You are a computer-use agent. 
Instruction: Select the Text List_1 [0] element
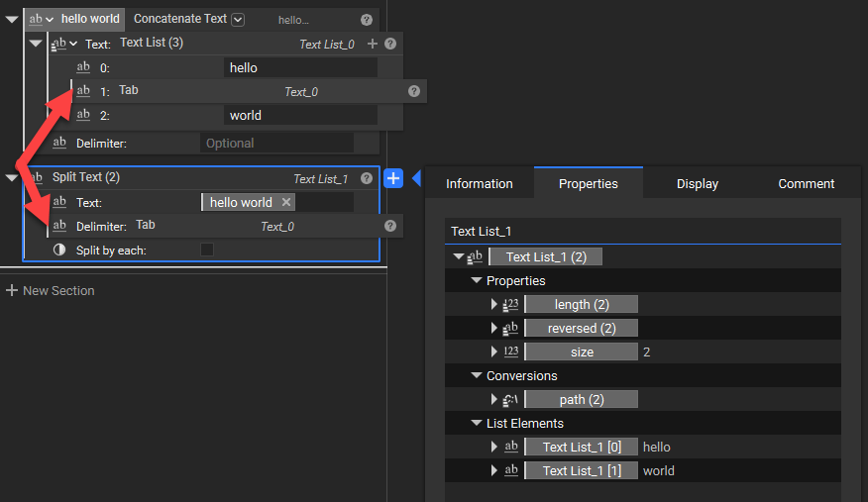[582, 448]
